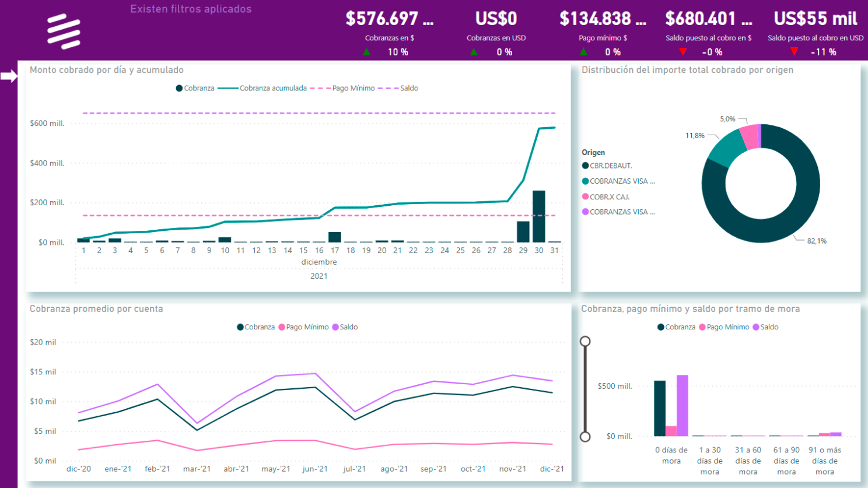The width and height of the screenshot is (868, 488).
Task: Click the 2021 year label under daily chart
Action: point(318,276)
